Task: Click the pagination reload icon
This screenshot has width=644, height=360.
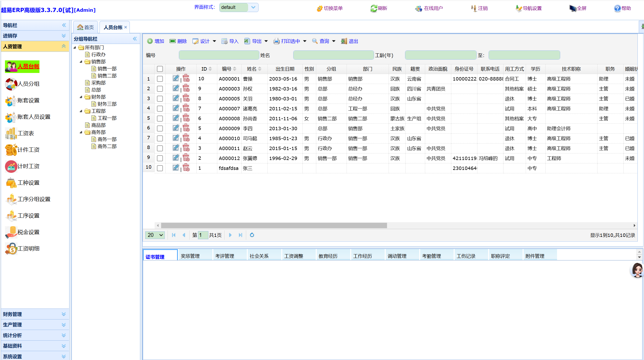Action: click(x=252, y=235)
